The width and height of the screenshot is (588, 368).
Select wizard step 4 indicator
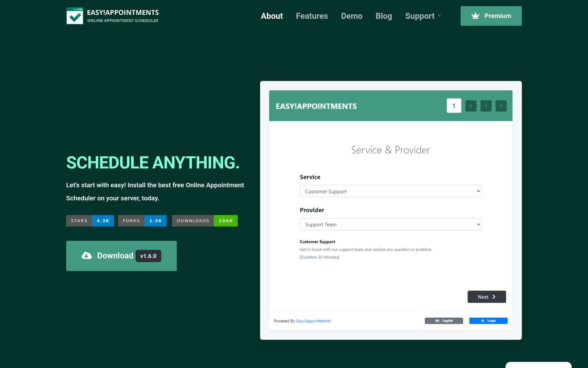coord(501,106)
